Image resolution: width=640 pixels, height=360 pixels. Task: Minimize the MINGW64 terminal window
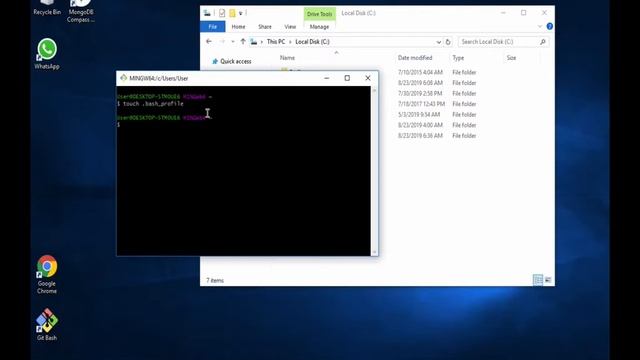pyautogui.click(x=327, y=78)
